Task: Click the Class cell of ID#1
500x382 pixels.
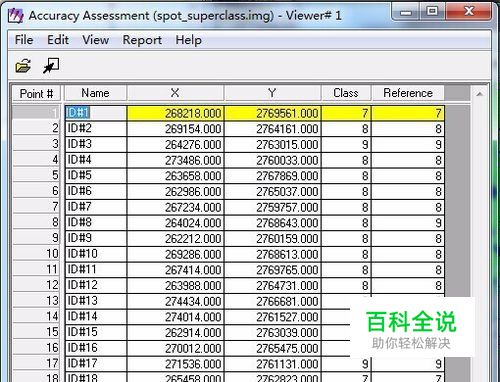Action: pyautogui.click(x=346, y=113)
